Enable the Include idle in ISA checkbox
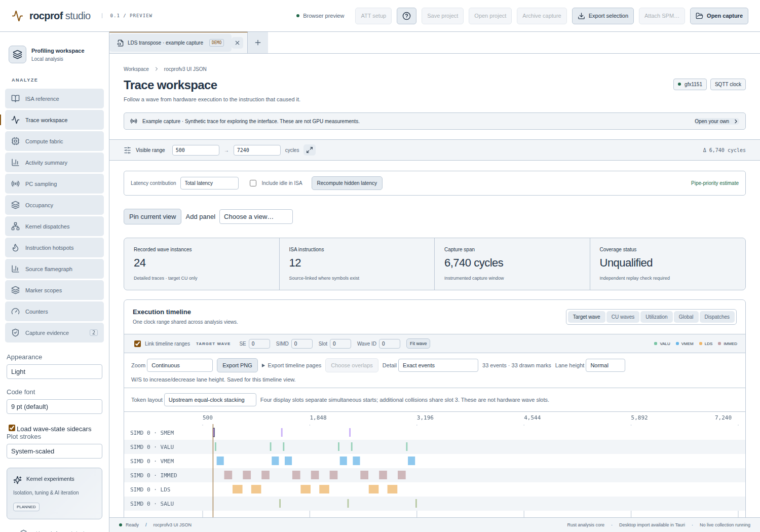Screen dimensions: 760x532 coord(253,183)
